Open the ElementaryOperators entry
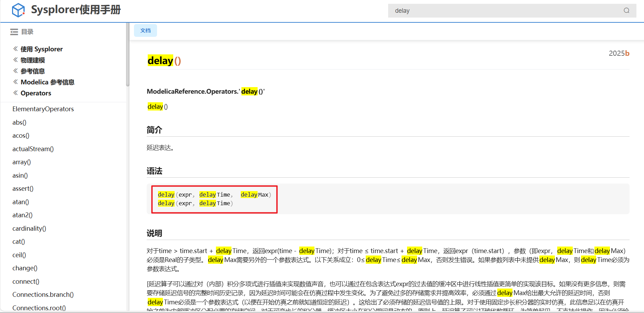The image size is (644, 313). pyautogui.click(x=43, y=109)
